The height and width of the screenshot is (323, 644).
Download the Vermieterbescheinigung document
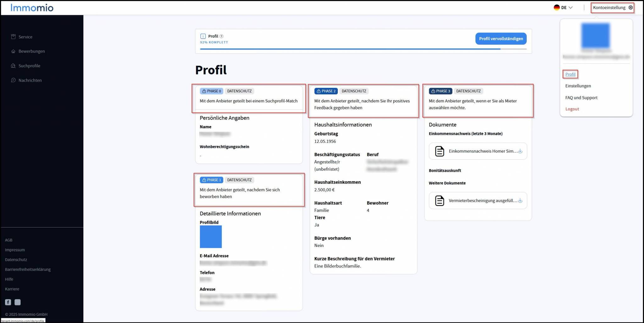tap(520, 201)
